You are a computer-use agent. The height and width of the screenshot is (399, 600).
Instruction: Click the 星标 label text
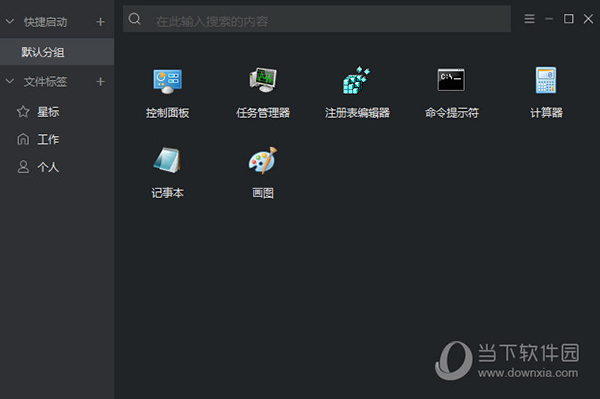pos(48,112)
